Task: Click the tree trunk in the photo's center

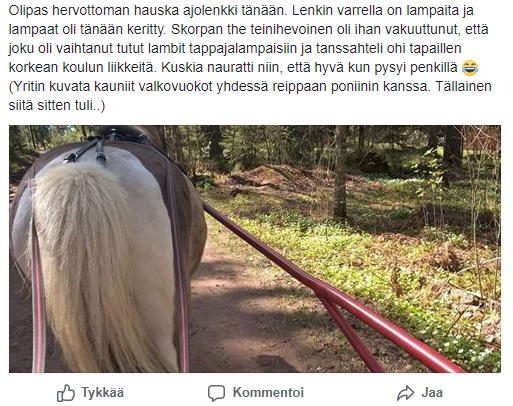Action: coord(340,172)
